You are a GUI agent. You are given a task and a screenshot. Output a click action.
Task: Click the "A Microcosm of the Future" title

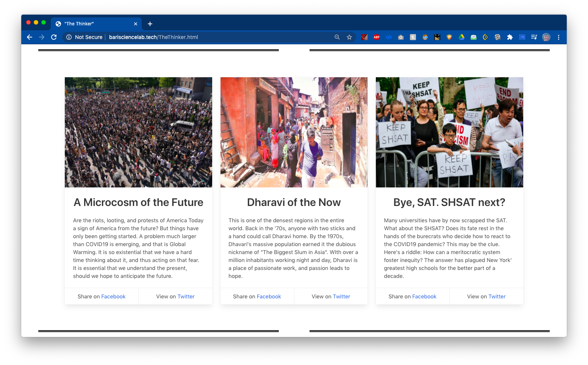coord(138,202)
